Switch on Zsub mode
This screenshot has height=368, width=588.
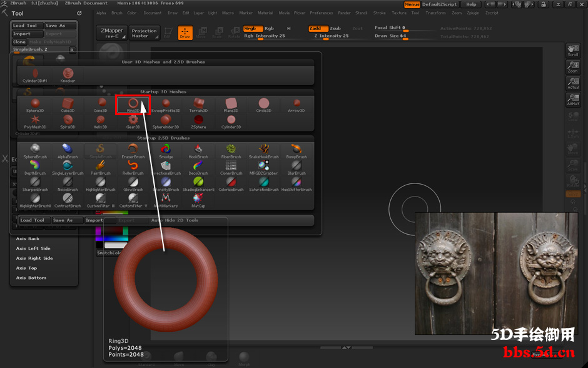click(335, 29)
